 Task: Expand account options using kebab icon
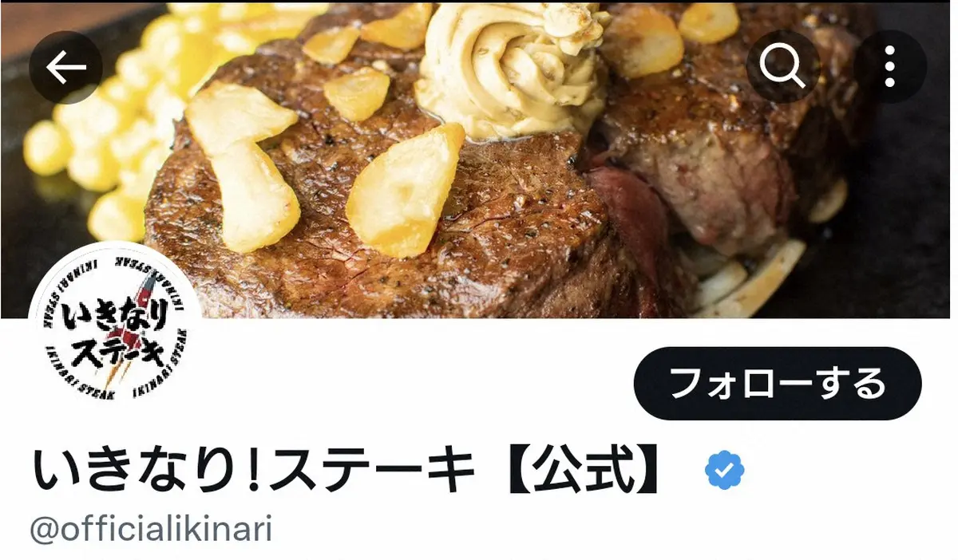pyautogui.click(x=890, y=69)
